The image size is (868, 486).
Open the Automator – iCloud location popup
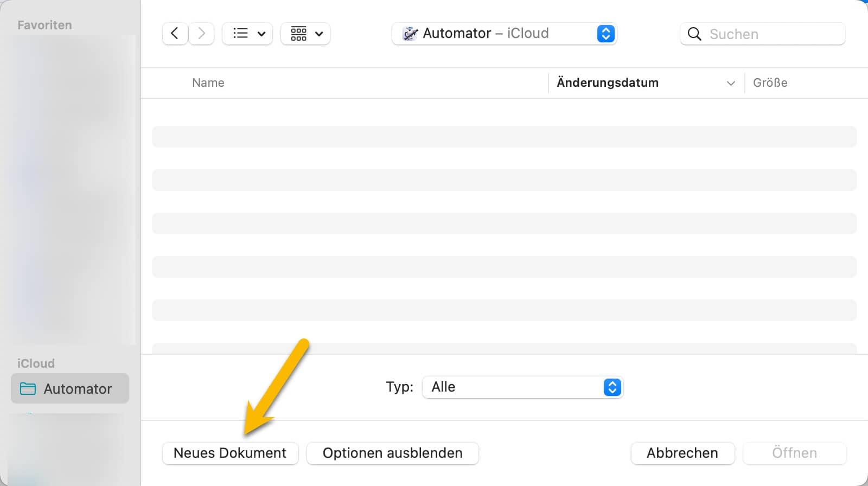tap(504, 34)
